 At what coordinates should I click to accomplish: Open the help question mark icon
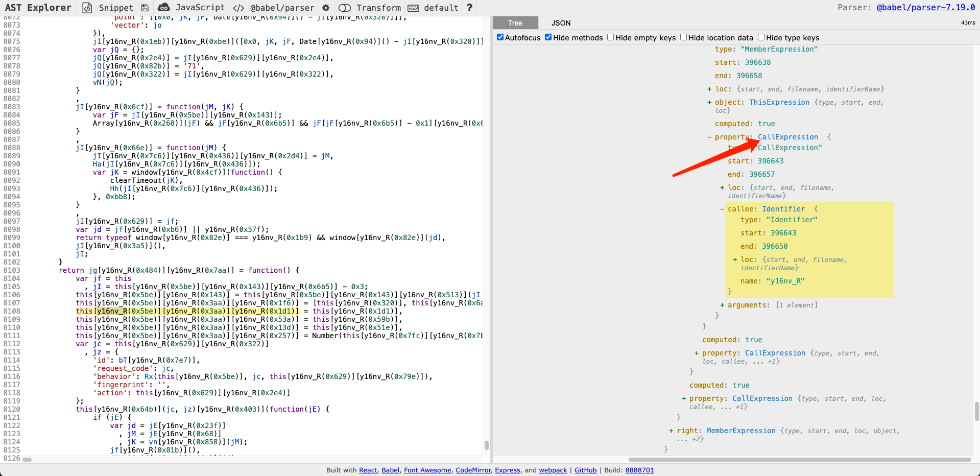point(469,8)
